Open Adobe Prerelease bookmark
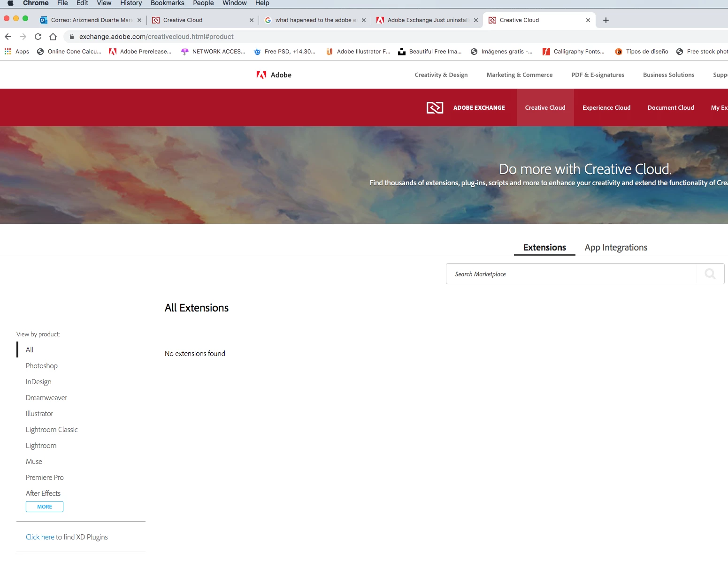This screenshot has width=728, height=562. tap(140, 52)
